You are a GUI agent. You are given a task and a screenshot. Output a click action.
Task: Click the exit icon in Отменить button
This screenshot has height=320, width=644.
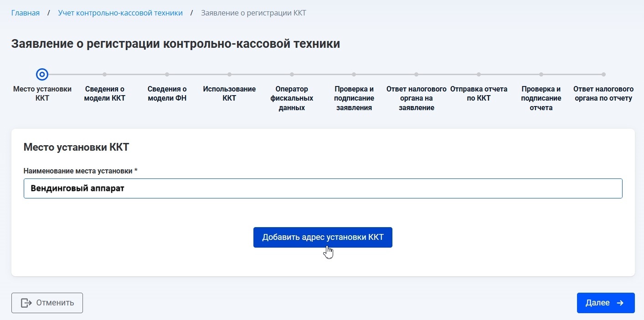coord(26,303)
